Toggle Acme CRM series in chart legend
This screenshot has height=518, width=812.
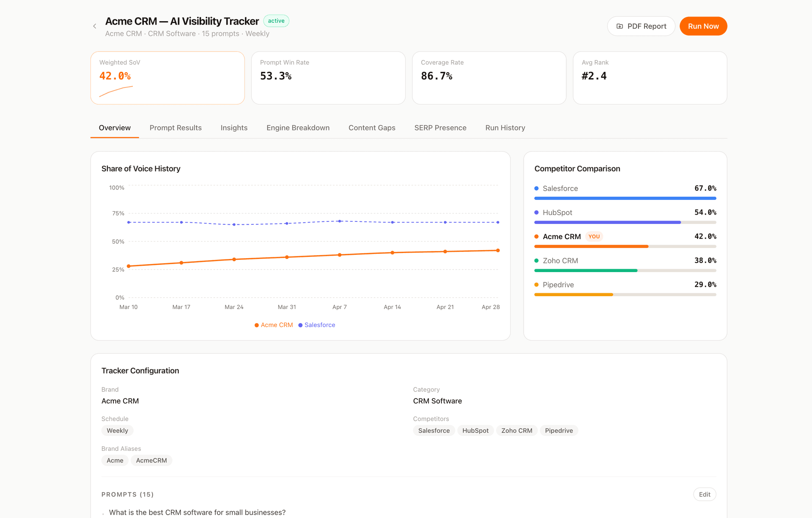(274, 325)
